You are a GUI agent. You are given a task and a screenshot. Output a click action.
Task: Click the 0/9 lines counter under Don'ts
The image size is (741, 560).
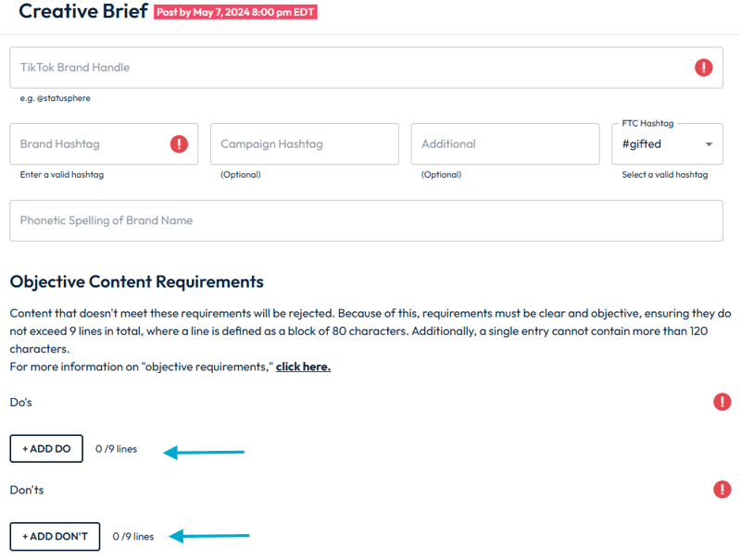[132, 536]
